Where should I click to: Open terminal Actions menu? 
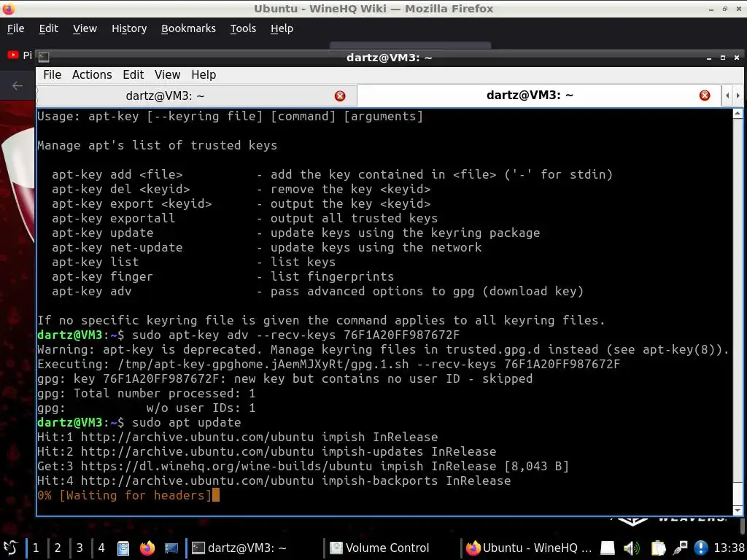pos(92,75)
